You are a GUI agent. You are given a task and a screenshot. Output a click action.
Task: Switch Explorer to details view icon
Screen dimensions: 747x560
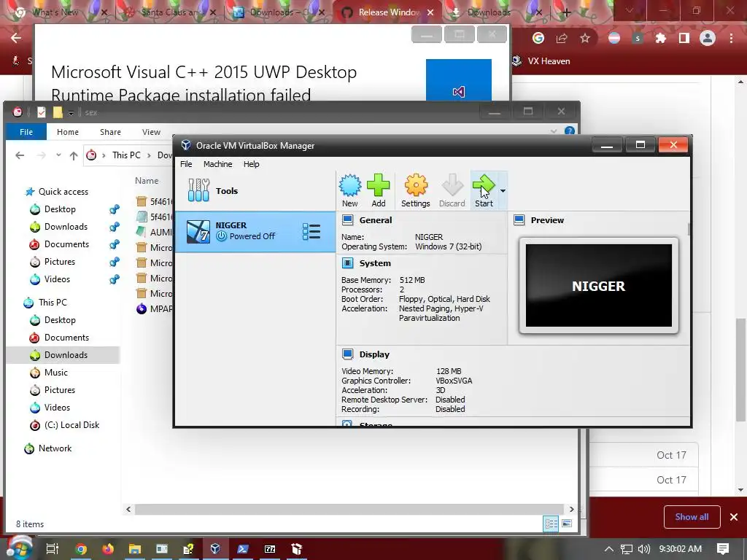[x=551, y=524]
